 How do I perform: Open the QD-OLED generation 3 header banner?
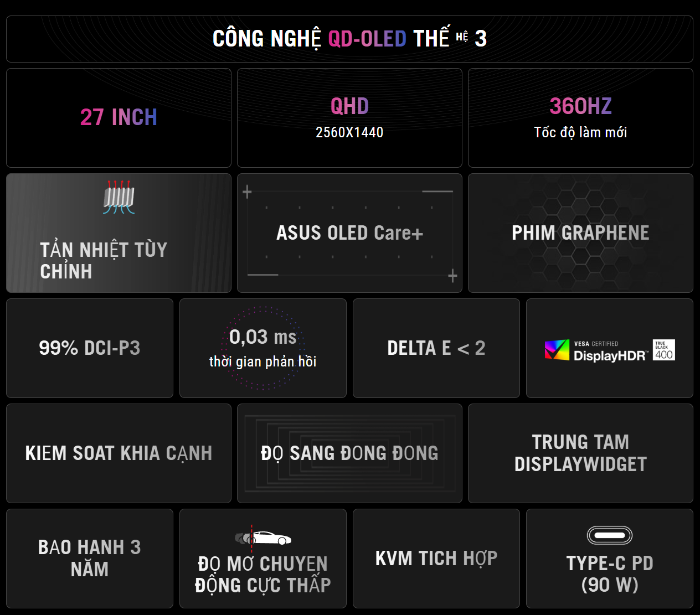pos(349,39)
